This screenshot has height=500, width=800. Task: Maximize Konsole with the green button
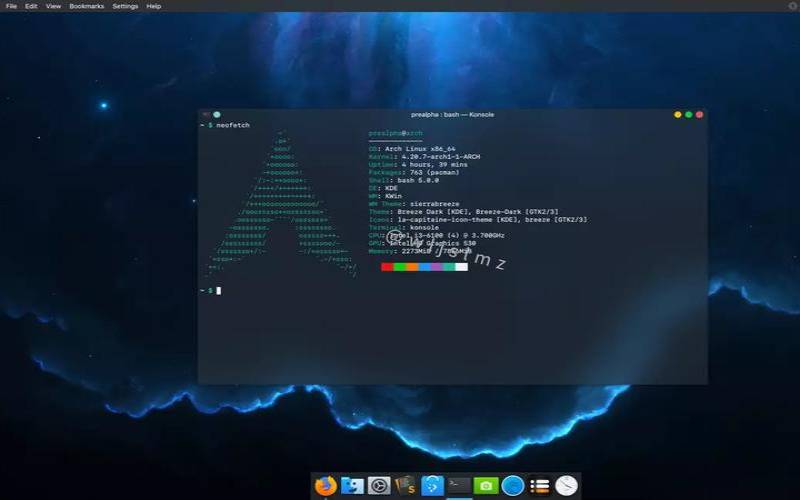[689, 115]
